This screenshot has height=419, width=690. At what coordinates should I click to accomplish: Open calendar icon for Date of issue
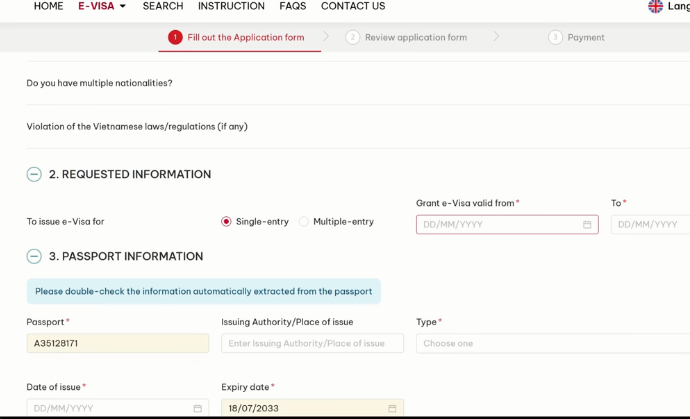coord(198,408)
